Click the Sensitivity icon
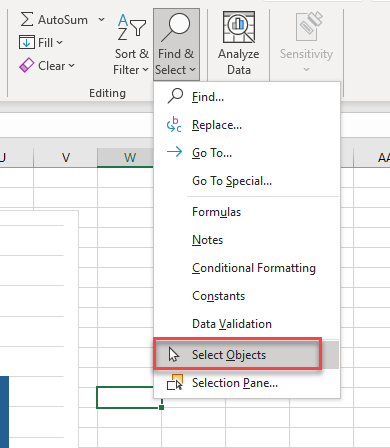This screenshot has height=448, width=390. (308, 26)
